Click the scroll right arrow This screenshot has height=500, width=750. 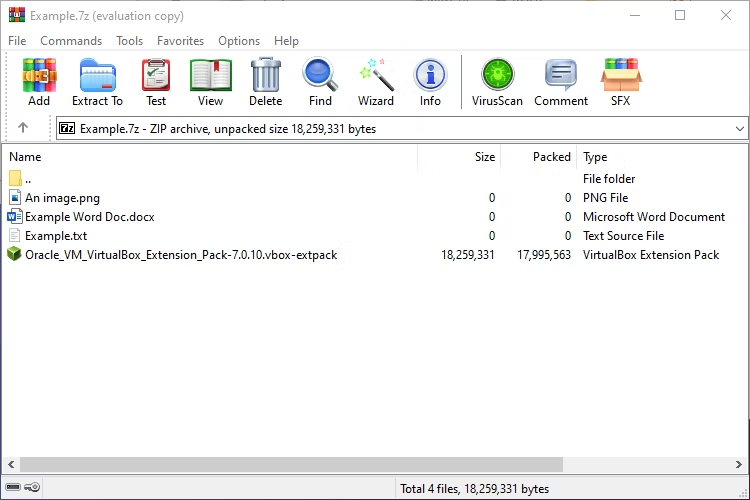(739, 464)
